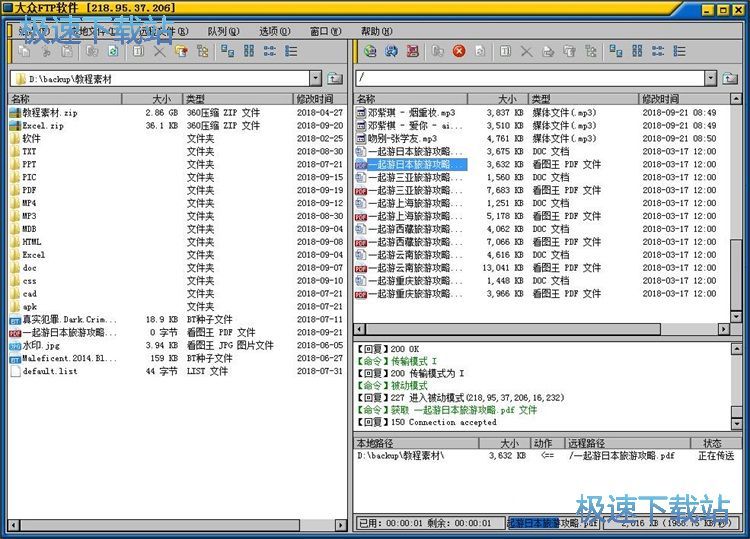
Task: Sort local files by 修改时间 column
Action: [320, 99]
